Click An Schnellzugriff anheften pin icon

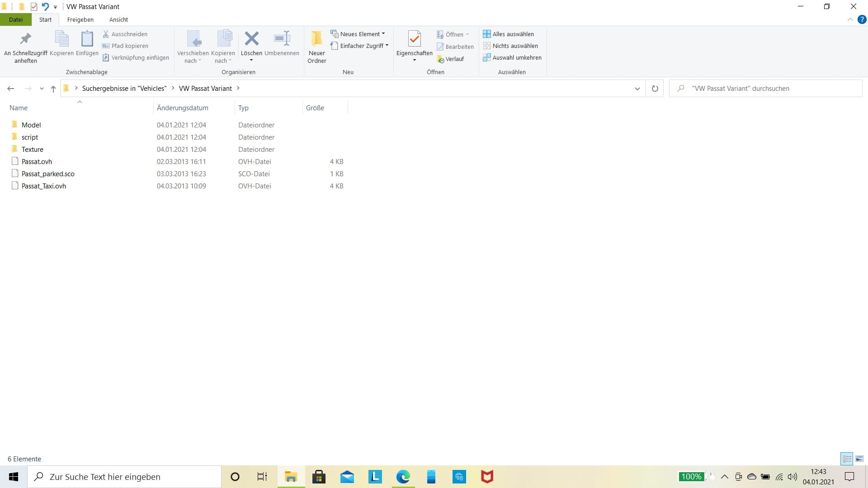25,39
